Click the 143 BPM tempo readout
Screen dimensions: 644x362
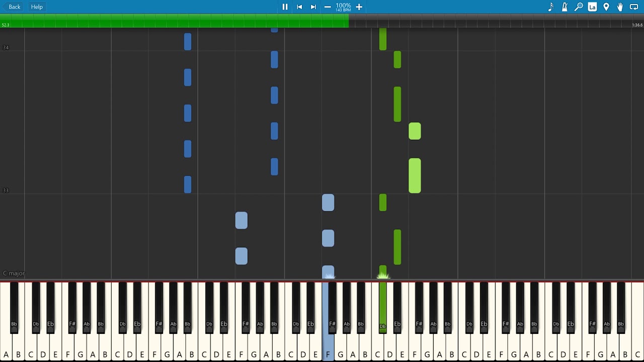[343, 11]
